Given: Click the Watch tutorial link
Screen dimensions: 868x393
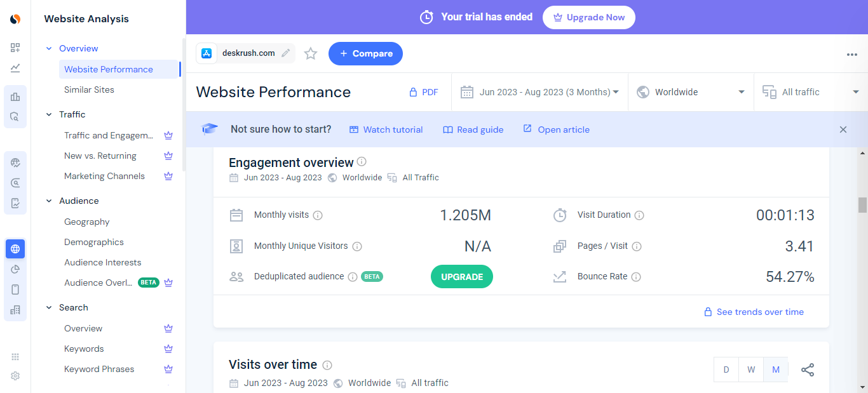Looking at the screenshot, I should 386,130.
